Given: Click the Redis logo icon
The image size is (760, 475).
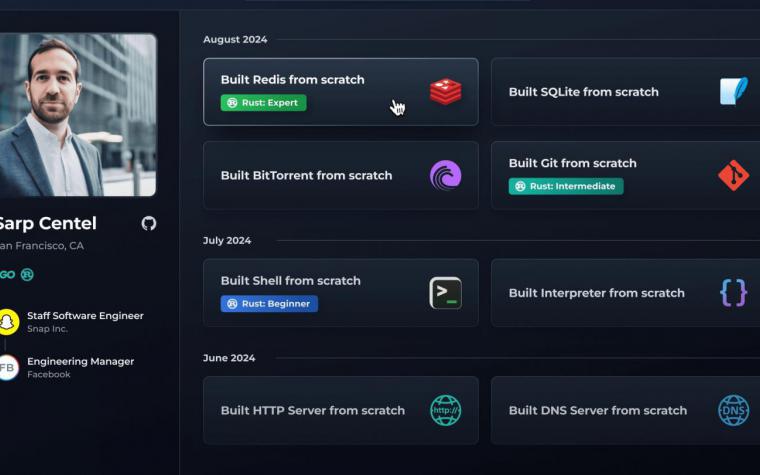Looking at the screenshot, I should (x=445, y=92).
